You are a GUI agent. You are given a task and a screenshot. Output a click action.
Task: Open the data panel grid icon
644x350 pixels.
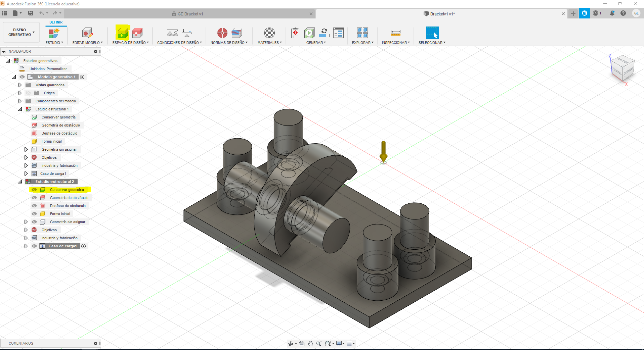click(x=4, y=13)
